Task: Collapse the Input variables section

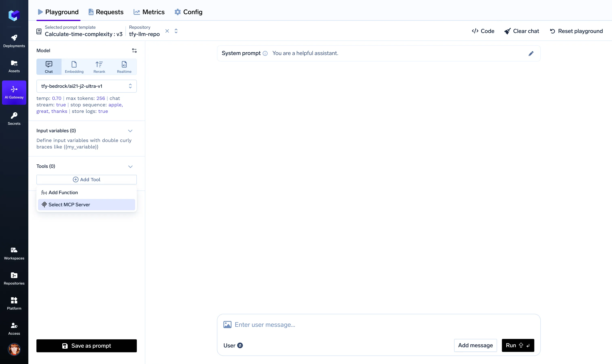Action: [130, 131]
